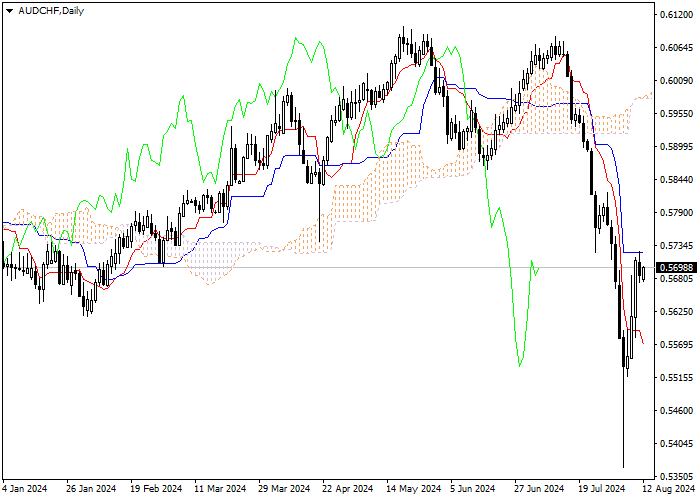Click the 0.56250 price axis label
Image resolution: width=700 pixels, height=500 pixels.
click(x=677, y=312)
